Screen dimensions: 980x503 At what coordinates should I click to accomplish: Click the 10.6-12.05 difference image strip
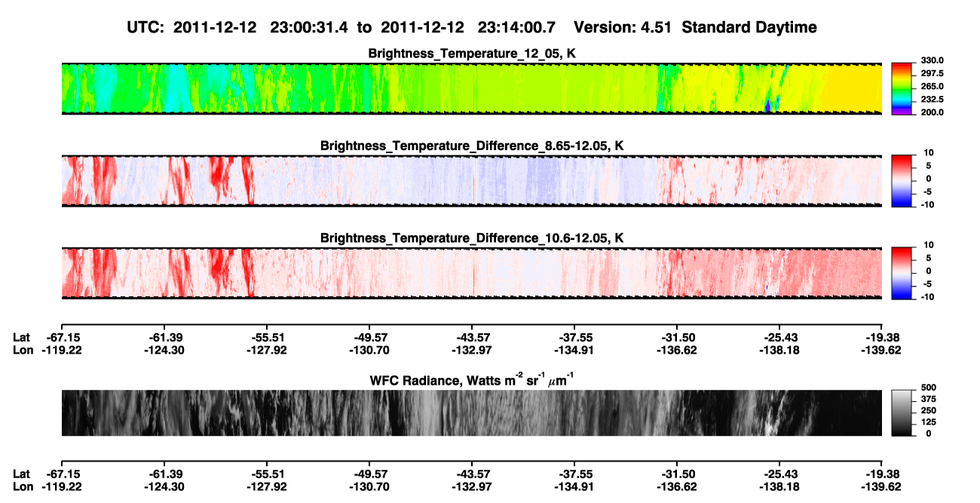tap(471, 273)
